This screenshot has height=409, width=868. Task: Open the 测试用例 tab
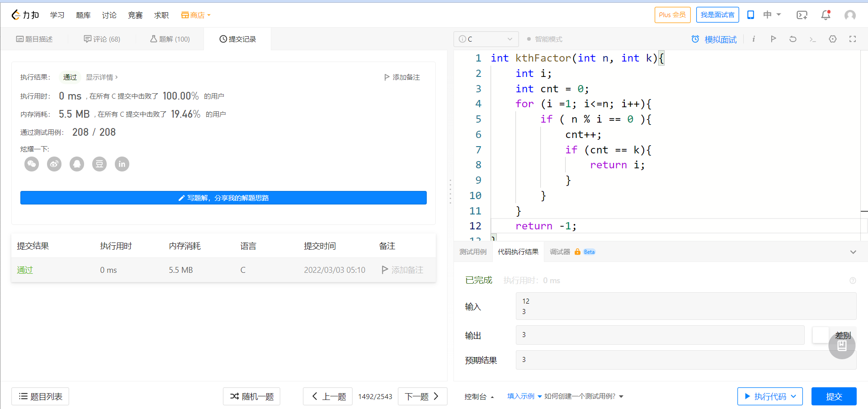pos(473,252)
